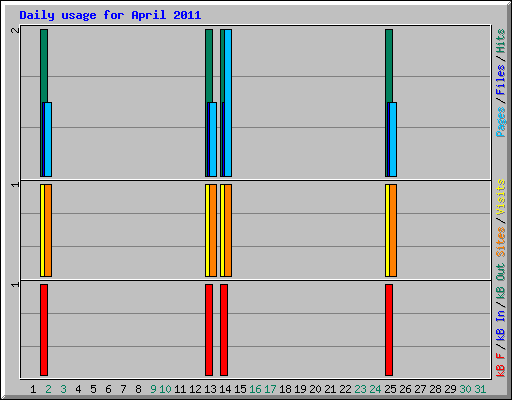Click the yellow Visits bar for day 25
The width and height of the screenshot is (512, 400).
(x=387, y=230)
